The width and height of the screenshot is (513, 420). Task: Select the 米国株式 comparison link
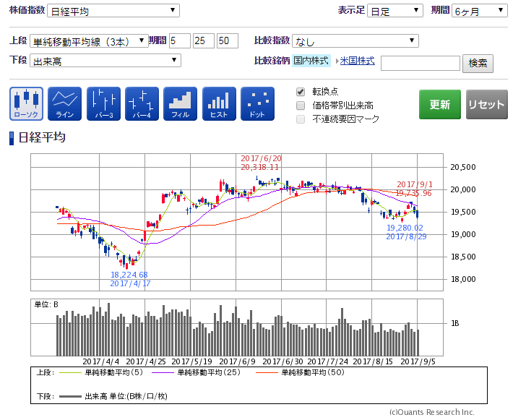tap(357, 61)
